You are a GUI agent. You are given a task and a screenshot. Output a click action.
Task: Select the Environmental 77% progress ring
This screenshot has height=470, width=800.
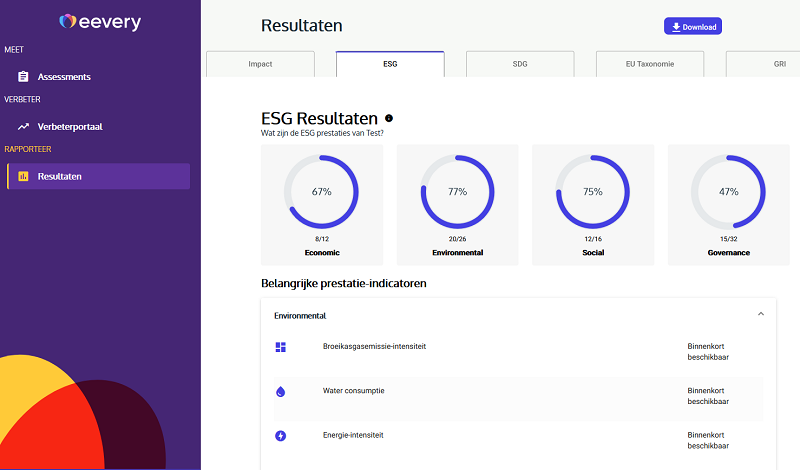pyautogui.click(x=457, y=191)
